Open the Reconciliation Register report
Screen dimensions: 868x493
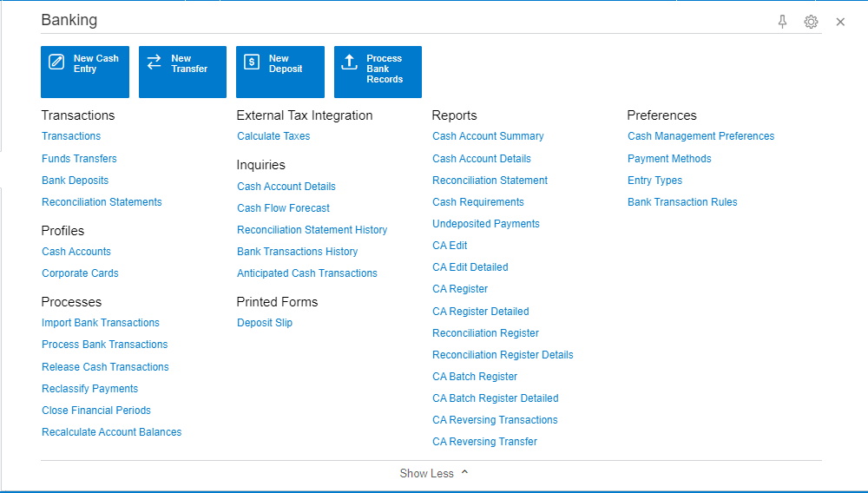[x=485, y=333]
